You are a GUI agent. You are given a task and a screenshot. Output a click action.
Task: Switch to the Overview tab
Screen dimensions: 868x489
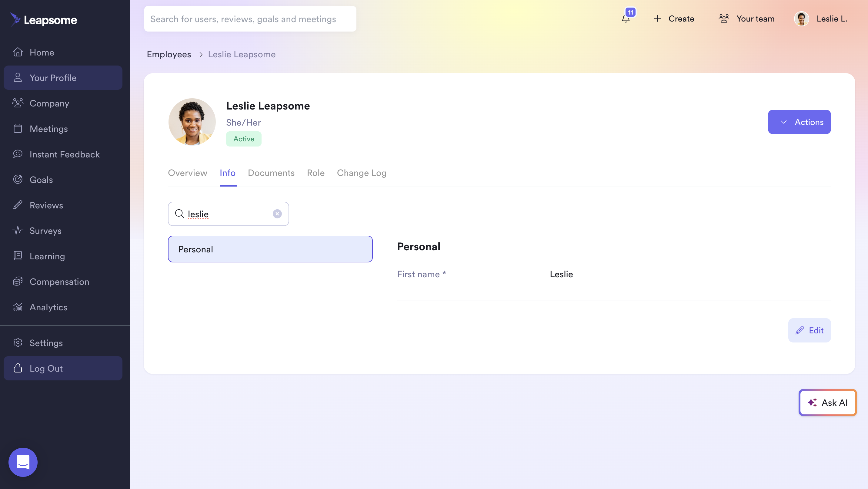188,173
